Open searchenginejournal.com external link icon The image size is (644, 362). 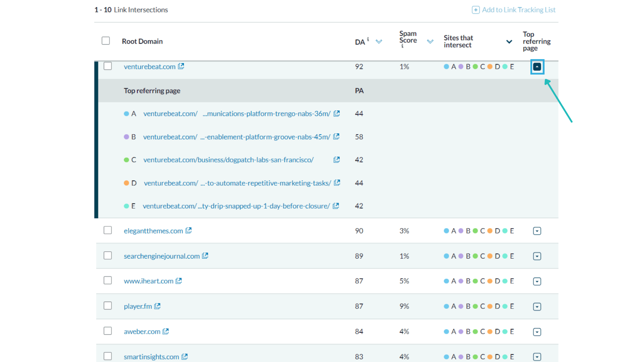205,256
